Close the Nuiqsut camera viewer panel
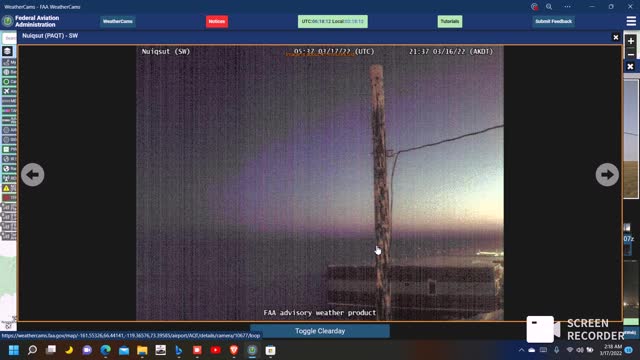640x360 pixels. click(616, 37)
